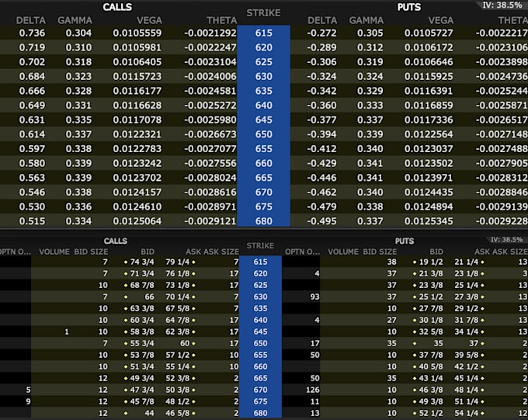
Task: Click the call ask 70 1/4
Action: tap(178, 297)
